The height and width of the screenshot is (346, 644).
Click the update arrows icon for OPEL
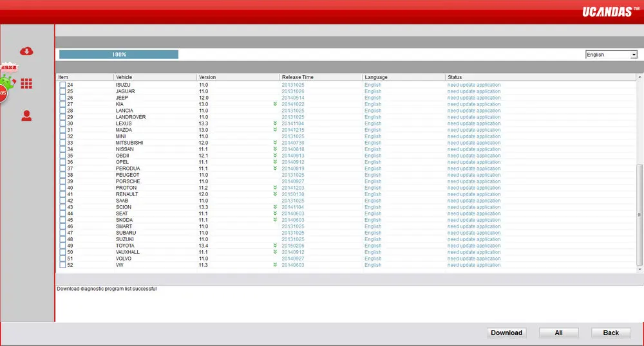(275, 162)
